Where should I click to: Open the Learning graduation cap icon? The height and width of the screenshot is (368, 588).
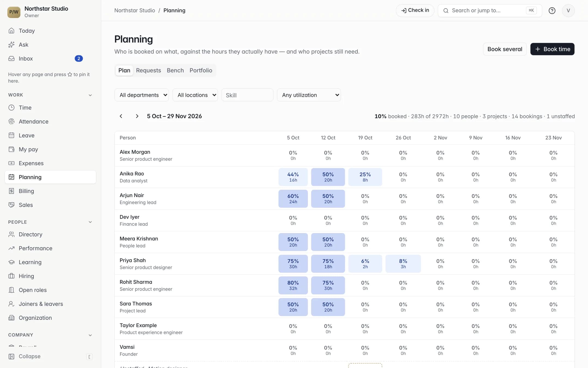tap(11, 262)
